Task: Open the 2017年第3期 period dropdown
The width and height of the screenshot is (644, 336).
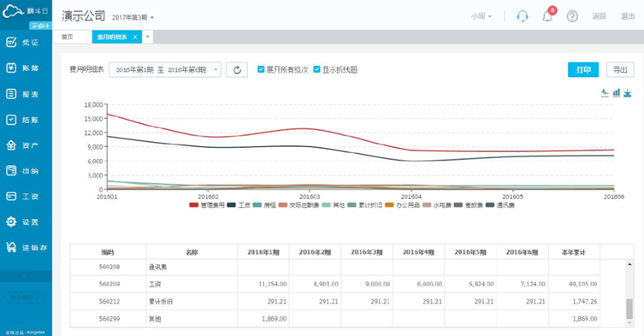Action: (x=133, y=18)
